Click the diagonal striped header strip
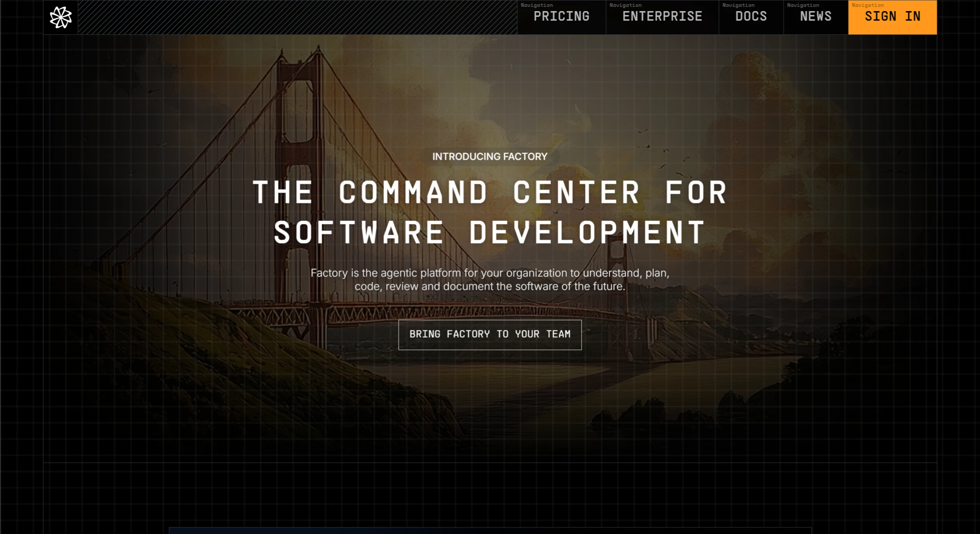 click(x=297, y=17)
